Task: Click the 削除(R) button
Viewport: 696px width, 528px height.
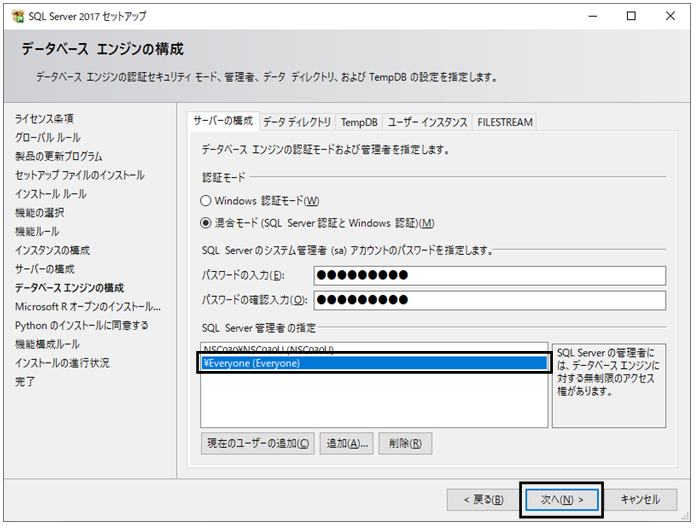Action: tap(405, 443)
